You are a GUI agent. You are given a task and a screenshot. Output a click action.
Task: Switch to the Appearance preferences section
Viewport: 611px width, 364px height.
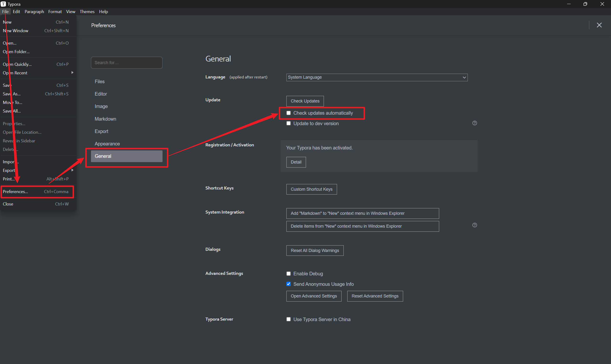coord(107,144)
